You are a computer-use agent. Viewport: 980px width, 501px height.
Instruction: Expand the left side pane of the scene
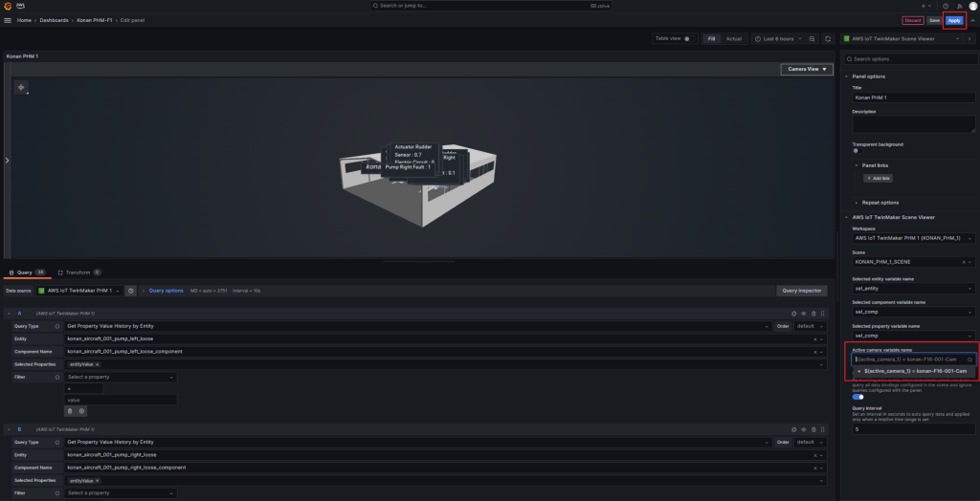pos(7,161)
